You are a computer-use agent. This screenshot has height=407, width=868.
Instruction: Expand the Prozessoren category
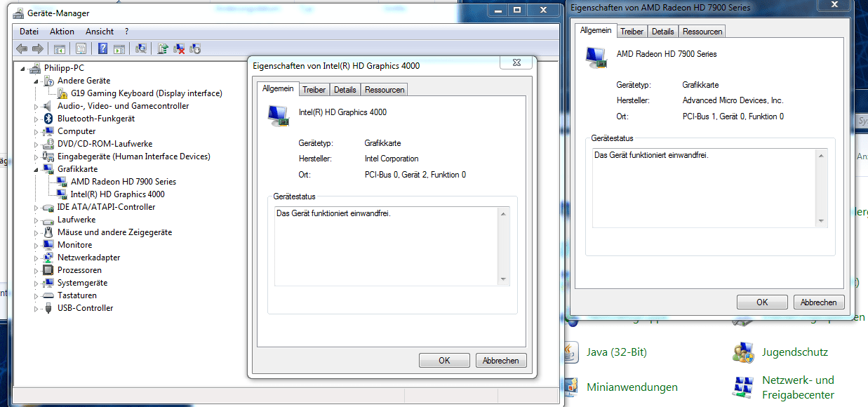pos(36,271)
